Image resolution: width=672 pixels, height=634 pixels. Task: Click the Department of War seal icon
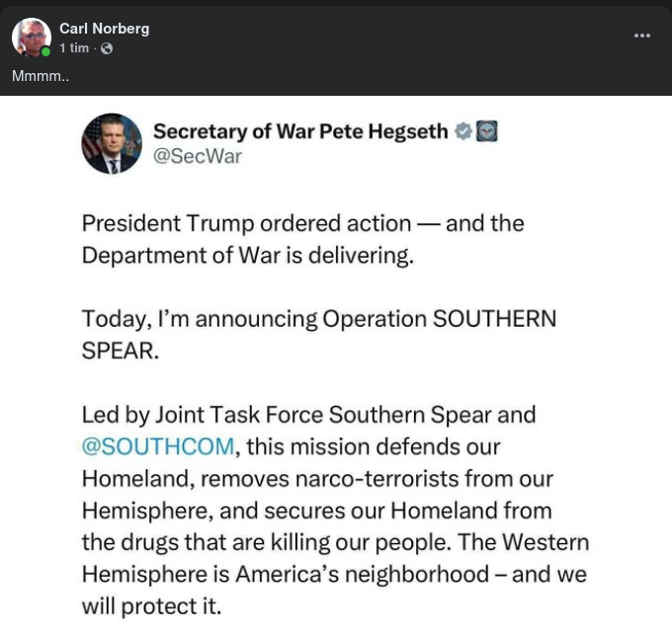486,131
